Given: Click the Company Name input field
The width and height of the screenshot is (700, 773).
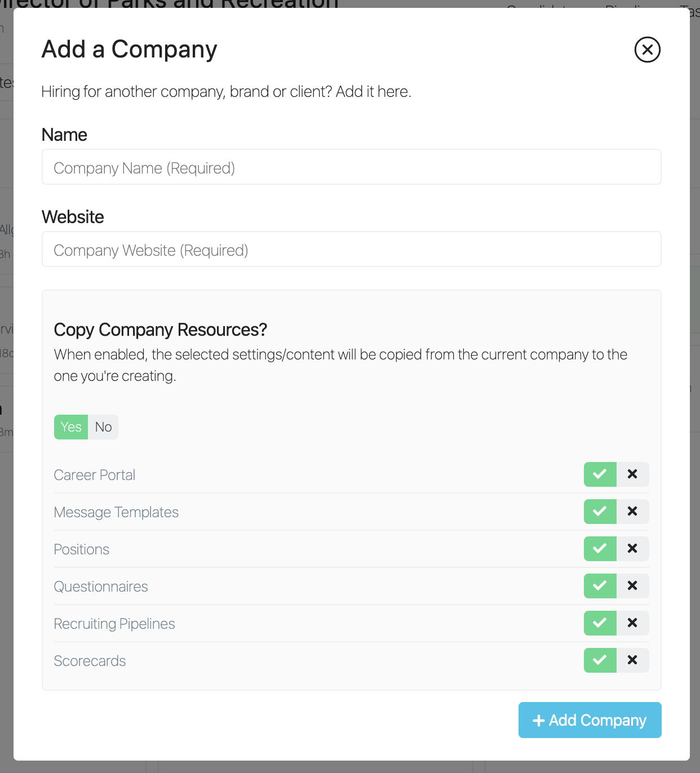Looking at the screenshot, I should (x=351, y=167).
